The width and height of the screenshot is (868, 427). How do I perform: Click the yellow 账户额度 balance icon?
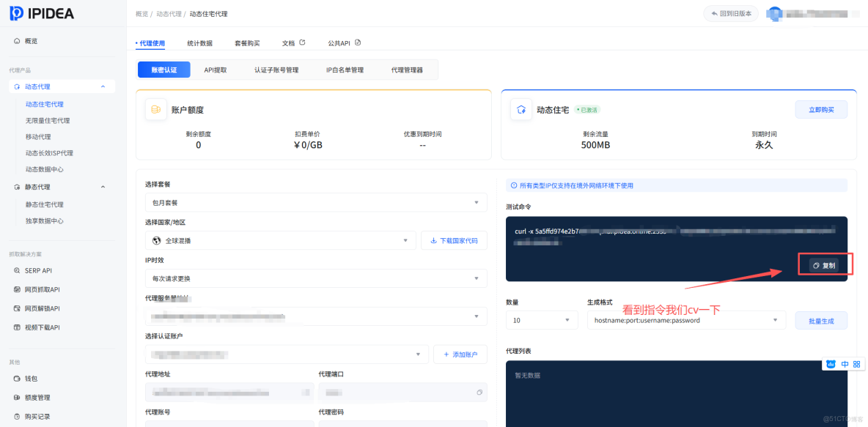point(156,110)
